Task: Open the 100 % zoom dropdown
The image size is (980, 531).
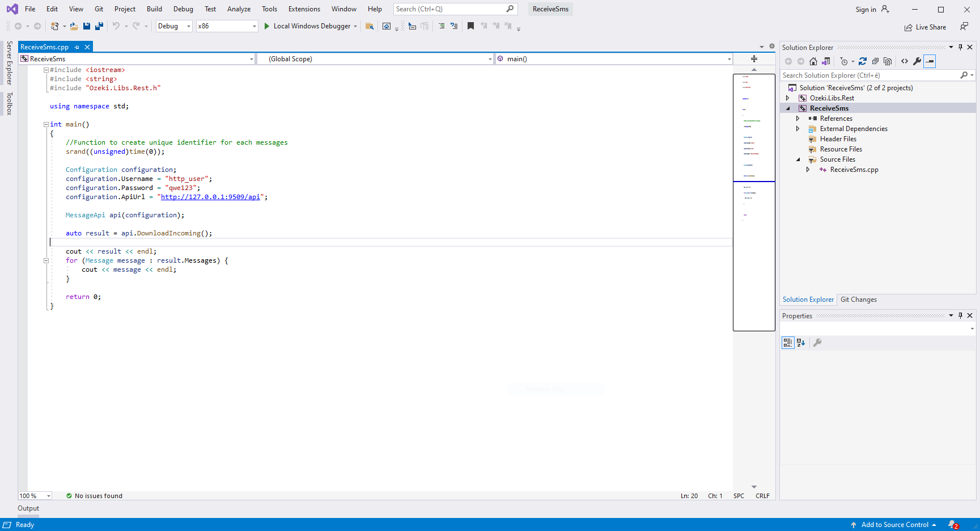Action: (x=35, y=496)
